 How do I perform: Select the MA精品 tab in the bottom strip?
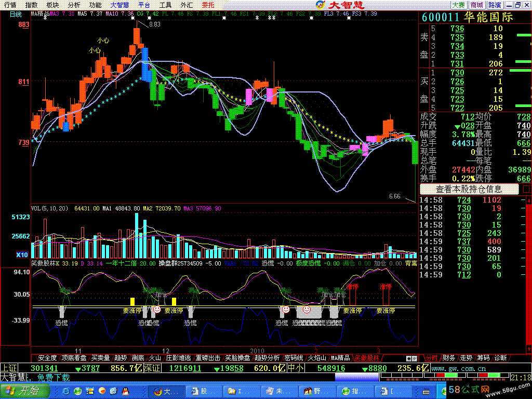[340, 358]
